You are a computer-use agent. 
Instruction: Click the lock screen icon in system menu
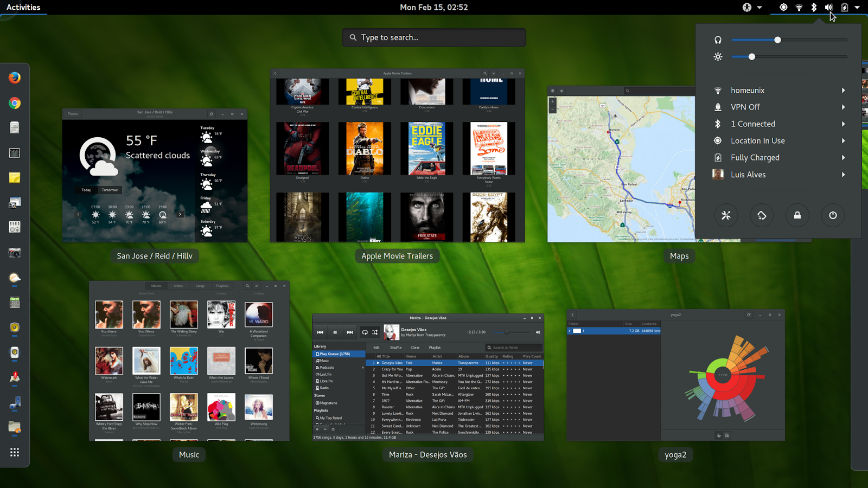(x=797, y=215)
